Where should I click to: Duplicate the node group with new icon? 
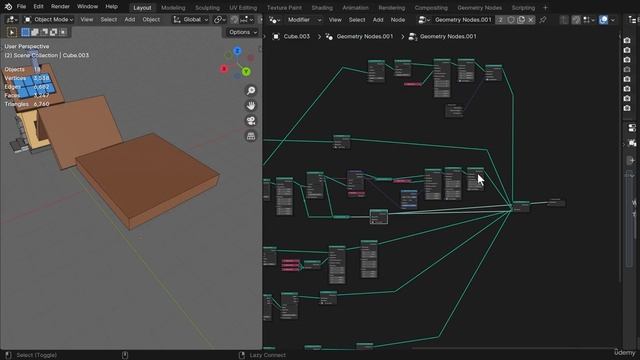click(x=521, y=20)
